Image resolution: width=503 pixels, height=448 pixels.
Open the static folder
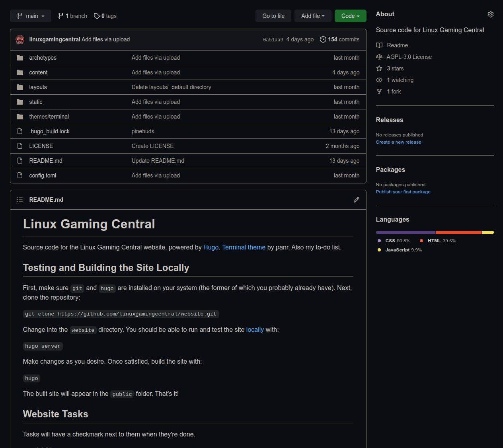pyautogui.click(x=35, y=102)
